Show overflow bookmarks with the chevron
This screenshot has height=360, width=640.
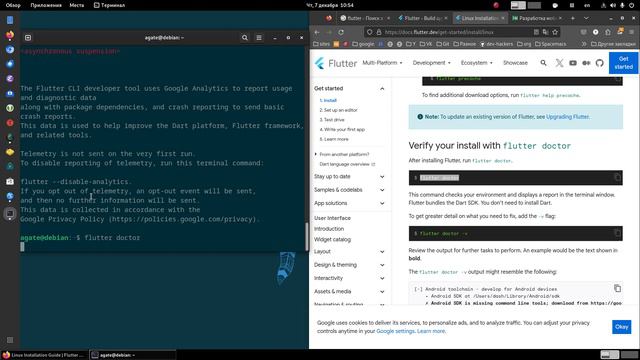(x=584, y=44)
